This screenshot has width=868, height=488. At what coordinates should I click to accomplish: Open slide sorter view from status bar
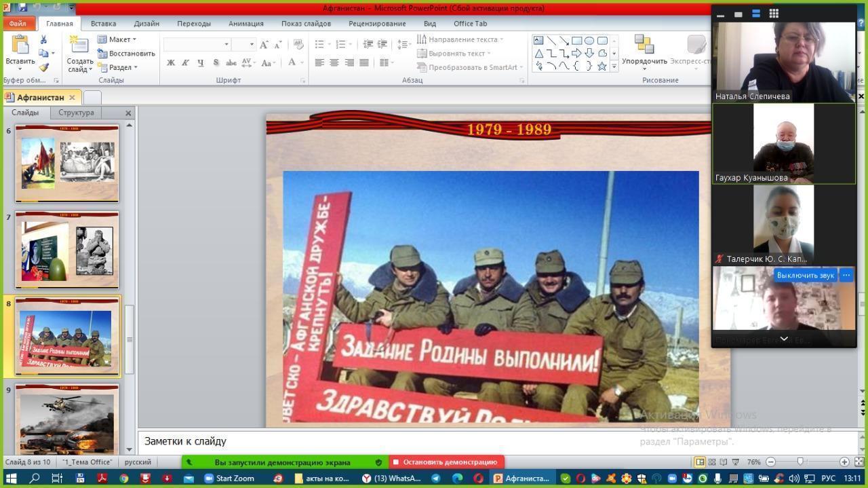click(712, 462)
